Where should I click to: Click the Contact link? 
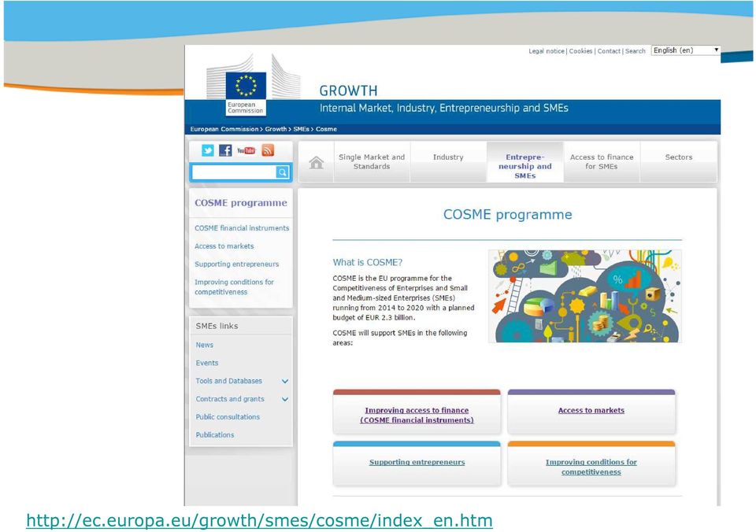(609, 51)
